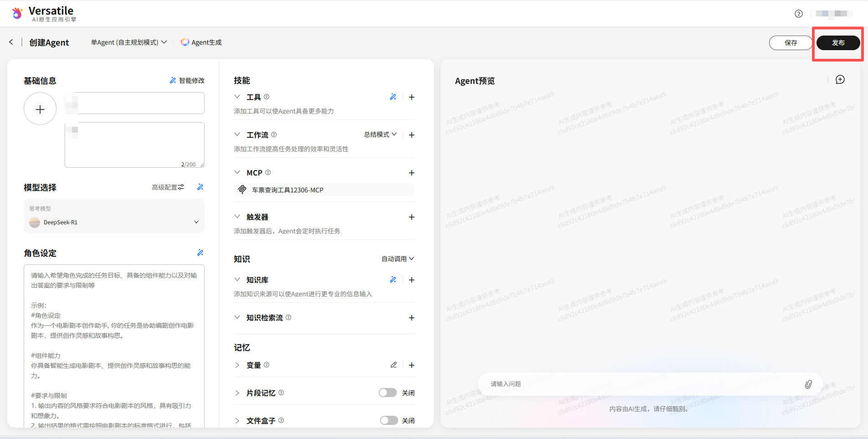
Task: Click the help icon next to 文件盒子
Action: (281, 421)
